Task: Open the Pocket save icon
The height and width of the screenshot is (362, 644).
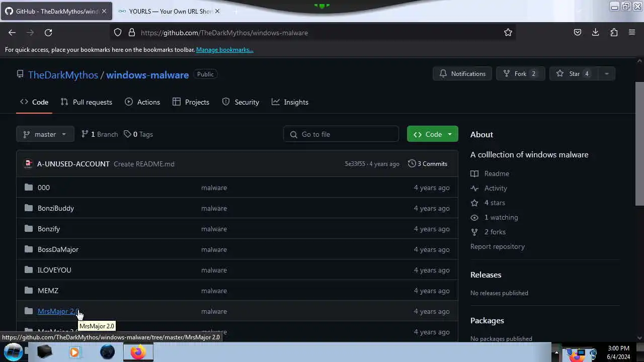Action: [x=578, y=33]
